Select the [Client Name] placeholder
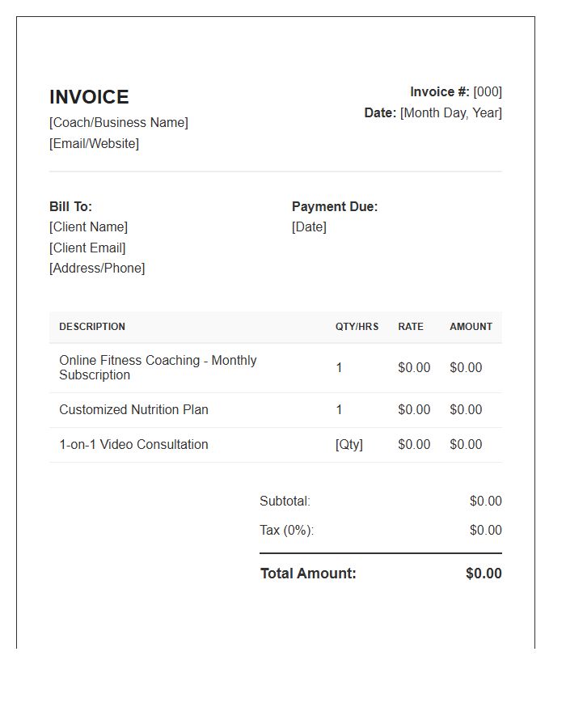 coord(89,227)
